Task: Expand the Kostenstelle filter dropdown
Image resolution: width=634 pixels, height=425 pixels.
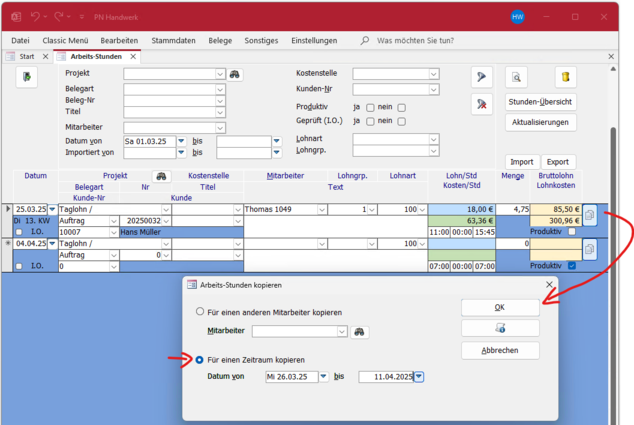Action: click(433, 74)
